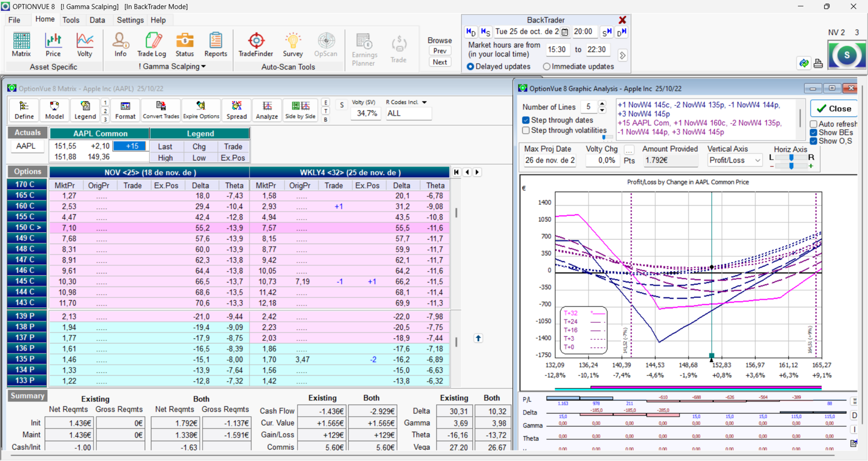Image resolution: width=868 pixels, height=461 pixels.
Task: Open the Spread tool
Action: pyautogui.click(x=237, y=110)
